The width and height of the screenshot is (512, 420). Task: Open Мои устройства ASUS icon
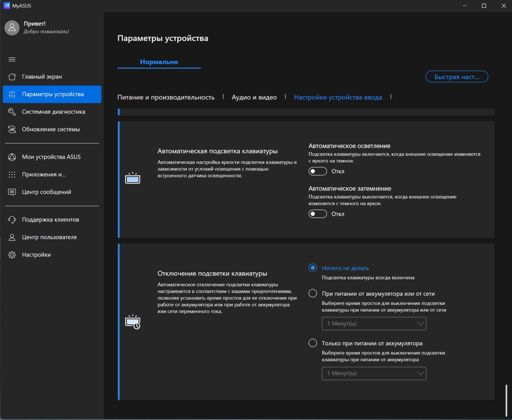(12, 157)
